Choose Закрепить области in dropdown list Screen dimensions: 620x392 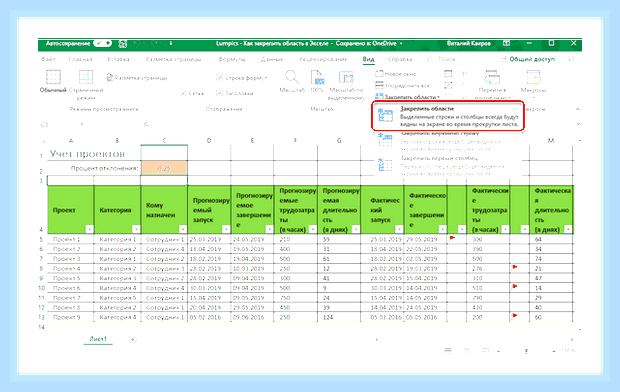[448, 116]
